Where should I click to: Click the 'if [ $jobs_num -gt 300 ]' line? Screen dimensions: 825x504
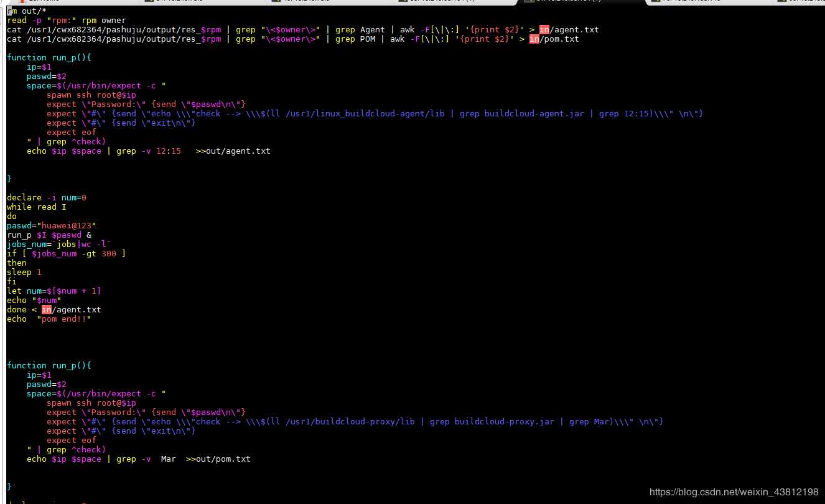pyautogui.click(x=67, y=253)
